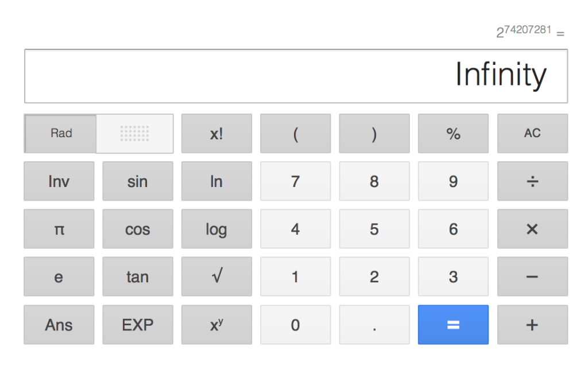Toggle the Inv inverse functions key
This screenshot has height=374, width=588.
pos(59,181)
